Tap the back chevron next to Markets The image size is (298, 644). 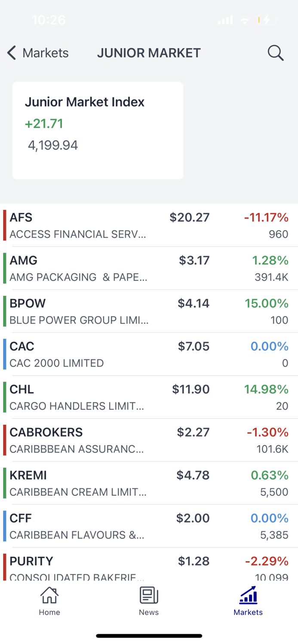11,53
